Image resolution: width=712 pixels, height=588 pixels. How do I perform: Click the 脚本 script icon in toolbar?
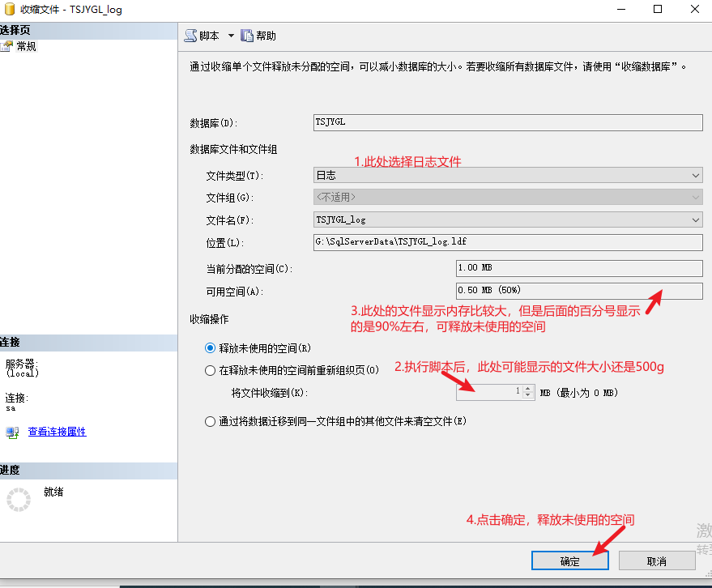[x=190, y=36]
